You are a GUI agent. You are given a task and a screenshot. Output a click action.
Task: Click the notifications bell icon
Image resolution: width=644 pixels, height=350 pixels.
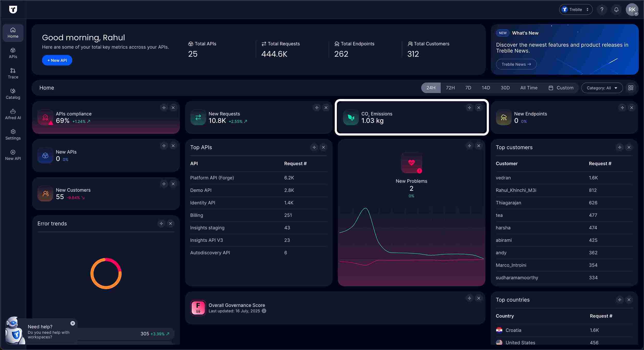click(616, 10)
